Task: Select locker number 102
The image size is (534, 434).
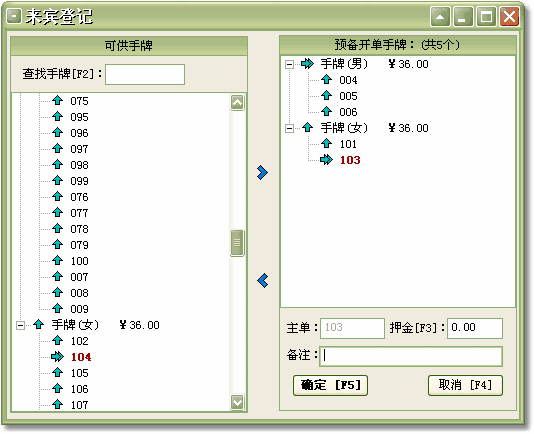Action: [x=79, y=341]
